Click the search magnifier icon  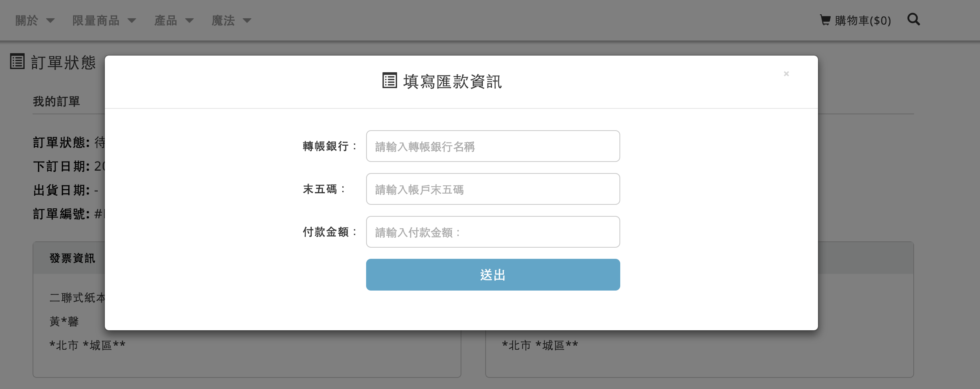(x=914, y=19)
